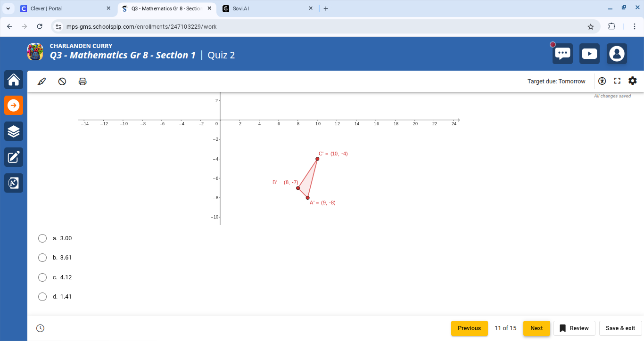Open the Home sidebar panel

coord(13,80)
